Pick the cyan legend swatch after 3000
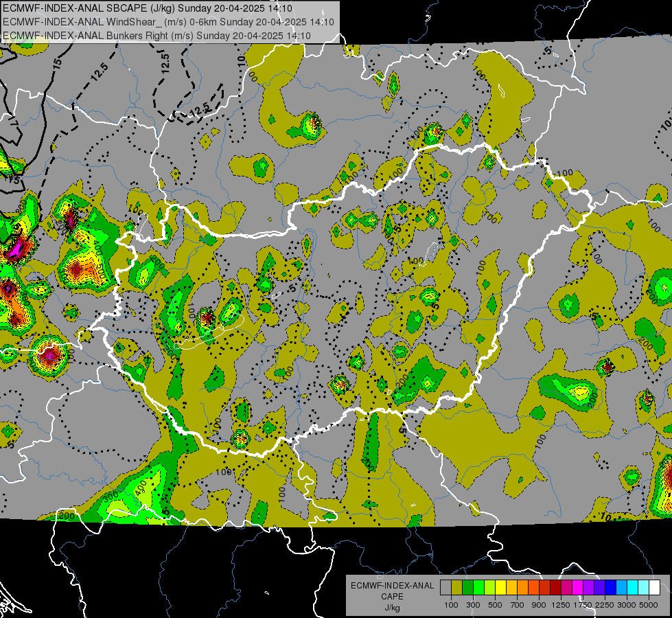This screenshot has height=618, width=672. tap(633, 587)
